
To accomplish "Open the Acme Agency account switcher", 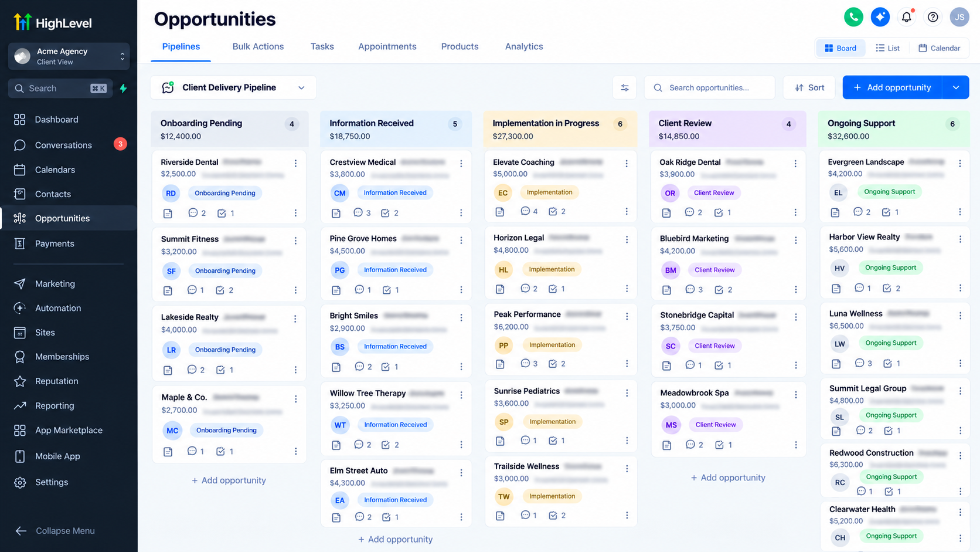I will (69, 56).
